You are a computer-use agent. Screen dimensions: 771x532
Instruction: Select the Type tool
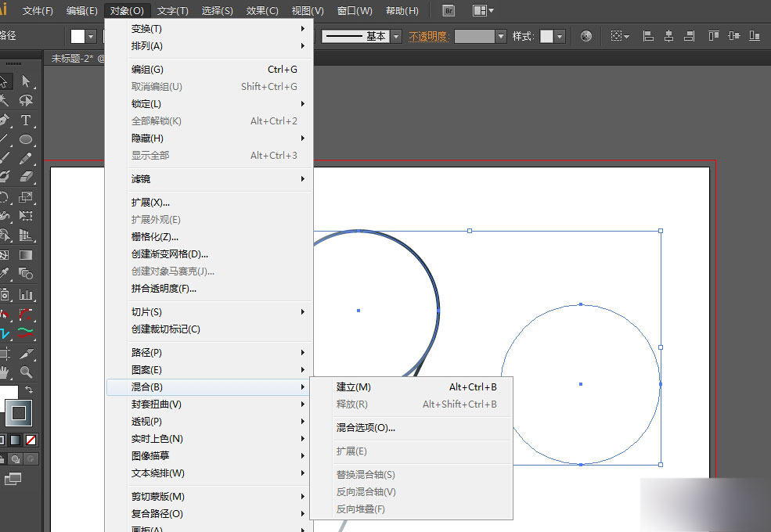(26, 120)
